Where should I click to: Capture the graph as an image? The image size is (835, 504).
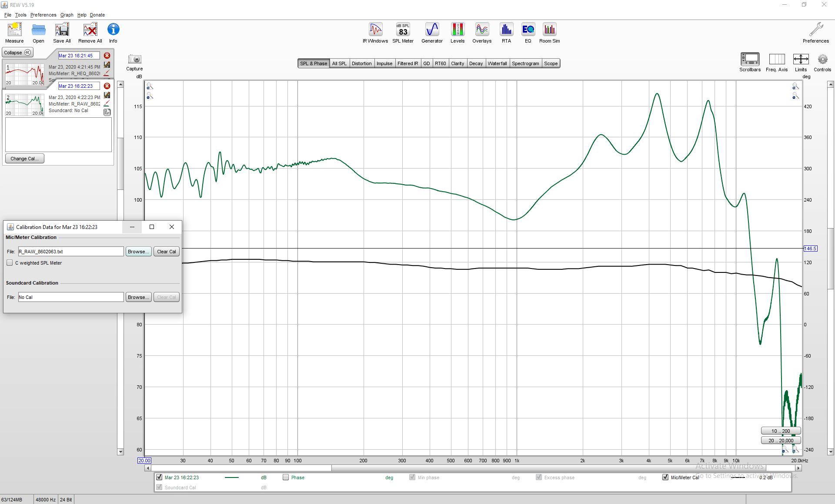pos(134,63)
